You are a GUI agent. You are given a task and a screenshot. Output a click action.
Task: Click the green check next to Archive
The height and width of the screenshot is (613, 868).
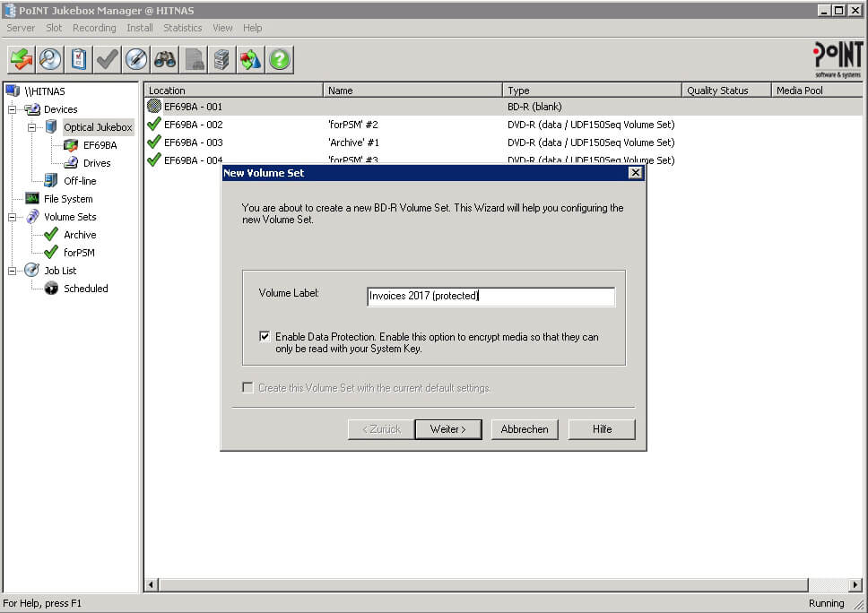click(x=51, y=234)
